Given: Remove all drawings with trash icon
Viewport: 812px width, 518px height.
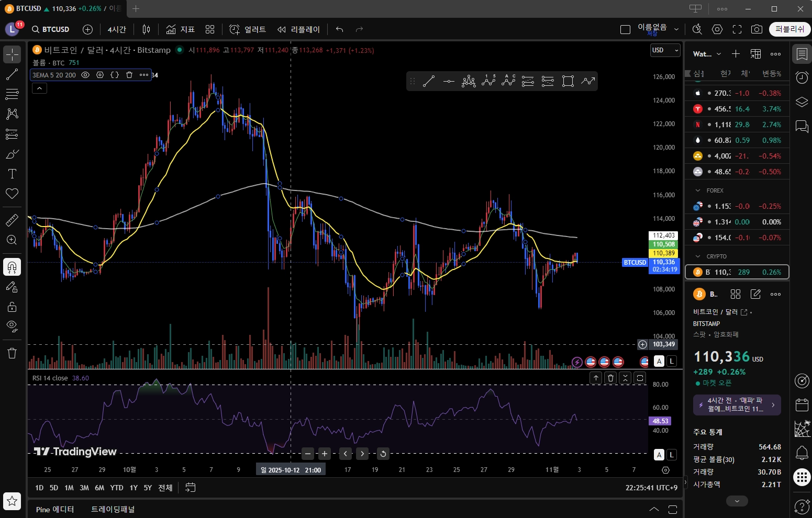Looking at the screenshot, I should (12, 353).
